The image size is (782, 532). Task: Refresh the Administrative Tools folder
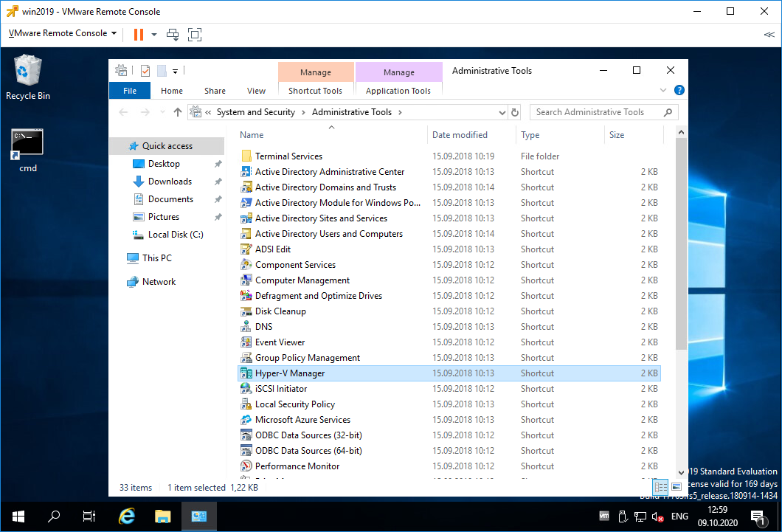[x=515, y=112]
